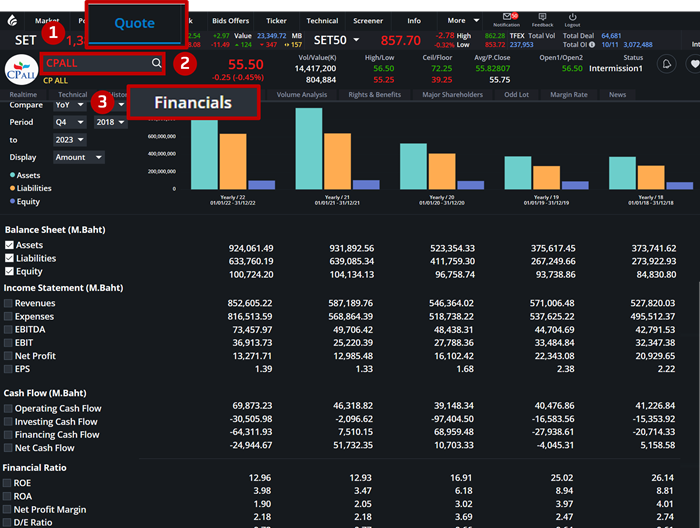Enable the Investing Cash Flow checkbox
The height and width of the screenshot is (528, 700).
pos(8,421)
